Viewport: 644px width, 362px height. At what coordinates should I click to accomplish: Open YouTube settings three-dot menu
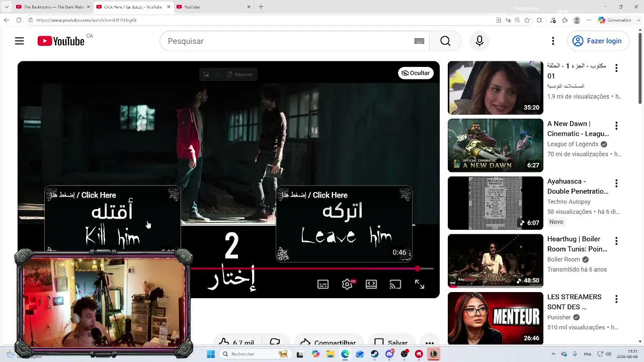553,41
